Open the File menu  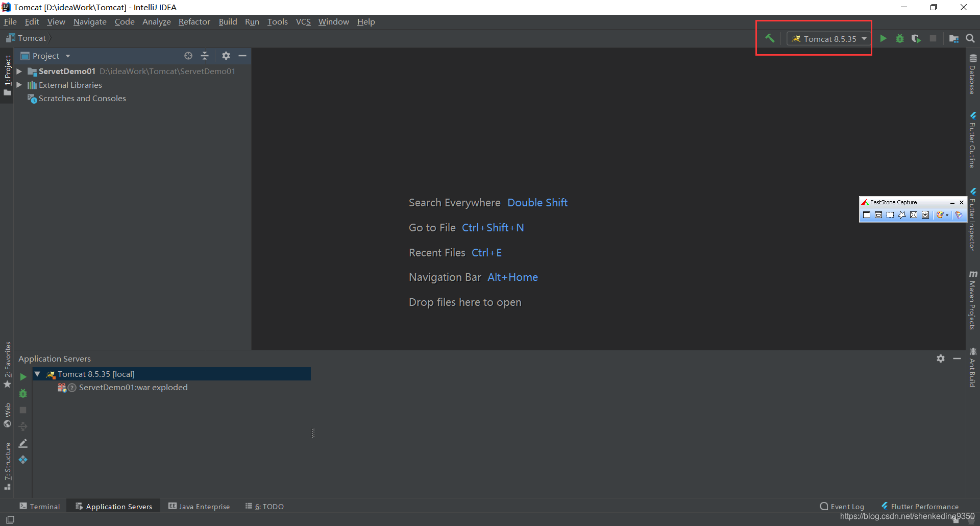(x=10, y=21)
